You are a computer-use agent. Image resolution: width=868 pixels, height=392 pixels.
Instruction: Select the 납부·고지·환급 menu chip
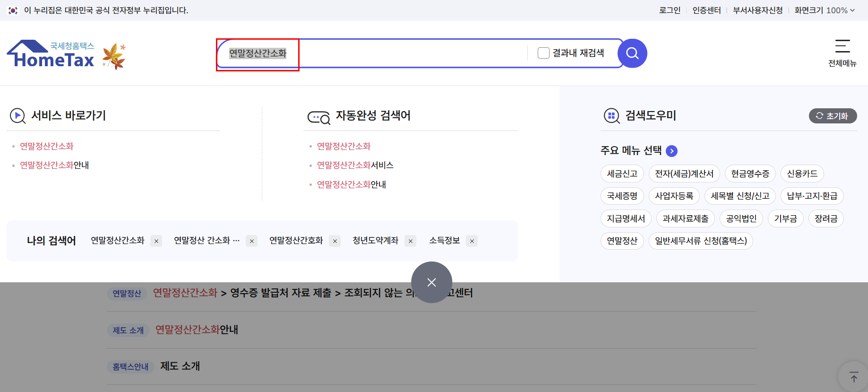coord(812,196)
